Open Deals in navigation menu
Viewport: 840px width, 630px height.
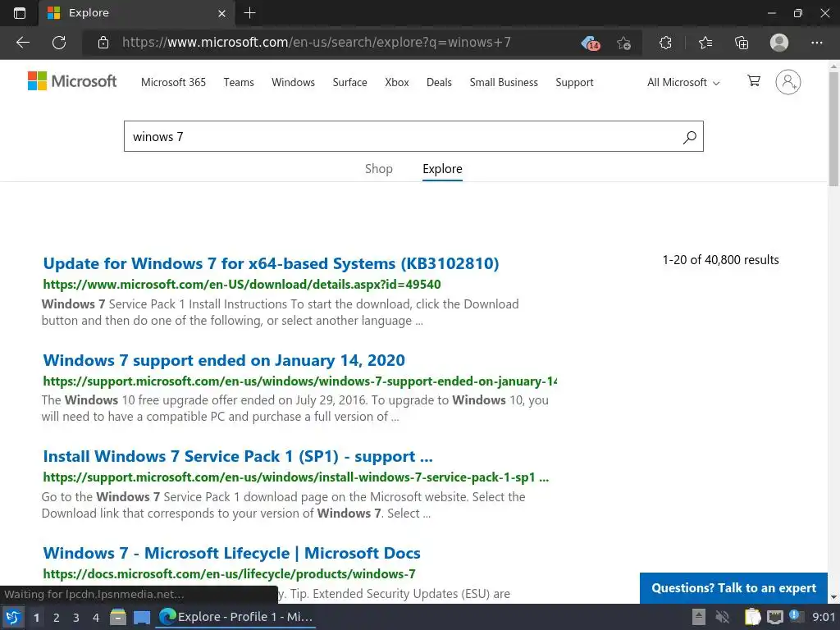point(439,83)
